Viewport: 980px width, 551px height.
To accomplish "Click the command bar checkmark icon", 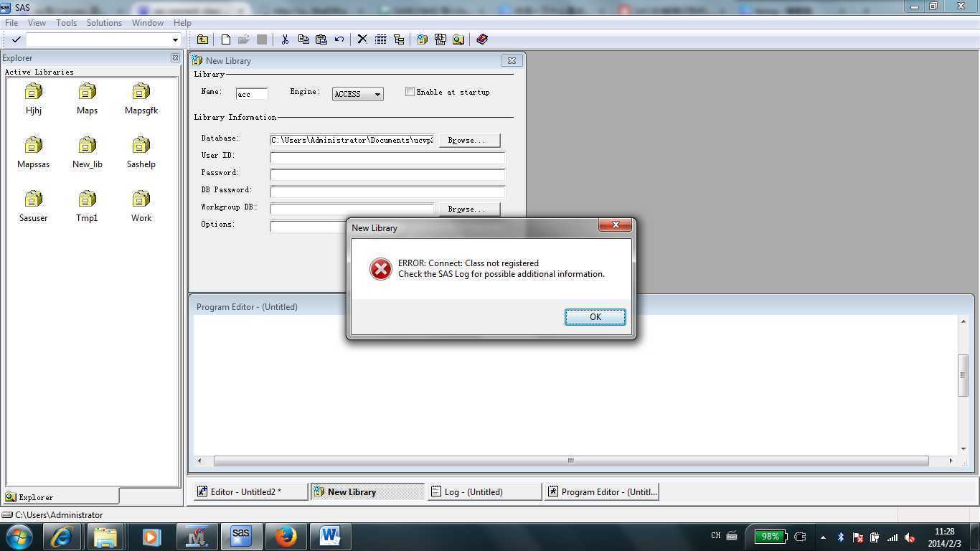I will (16, 39).
